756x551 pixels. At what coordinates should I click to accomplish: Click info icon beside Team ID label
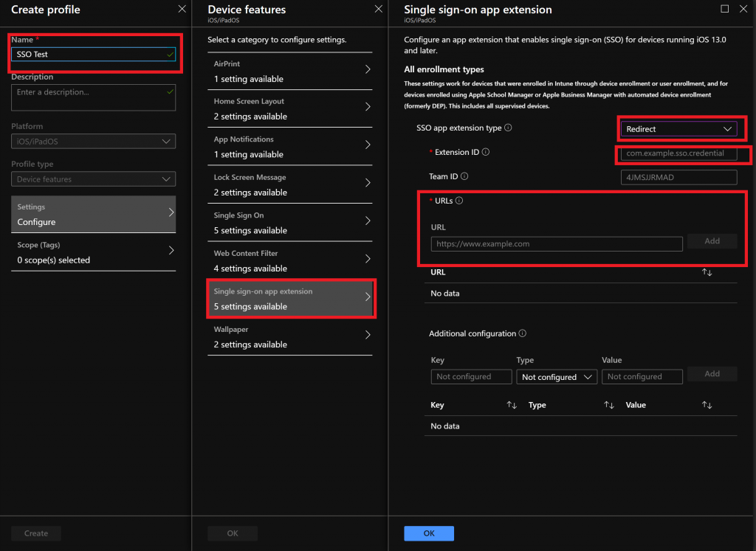464,177
